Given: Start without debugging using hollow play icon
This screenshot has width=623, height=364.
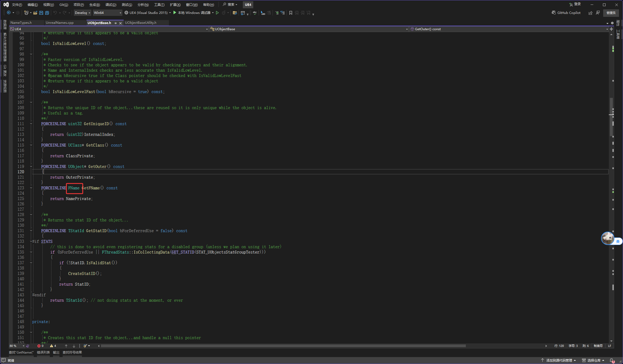Looking at the screenshot, I should (217, 13).
